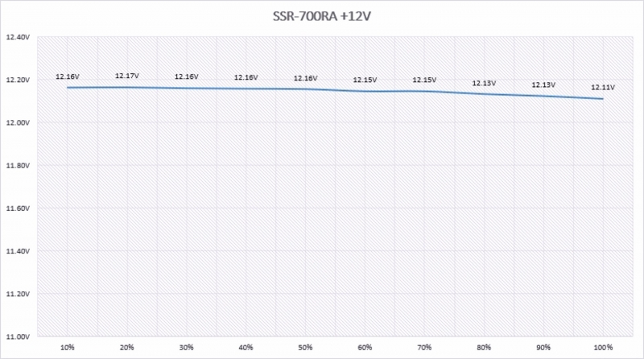Click the 40% x-axis label
Viewport: 644px width, 359px height.
click(246, 348)
